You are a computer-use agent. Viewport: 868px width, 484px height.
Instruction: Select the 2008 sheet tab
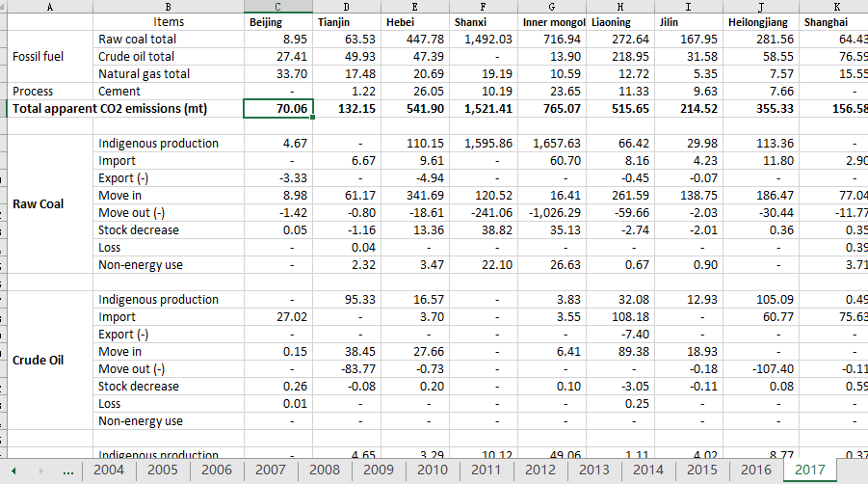[325, 471]
